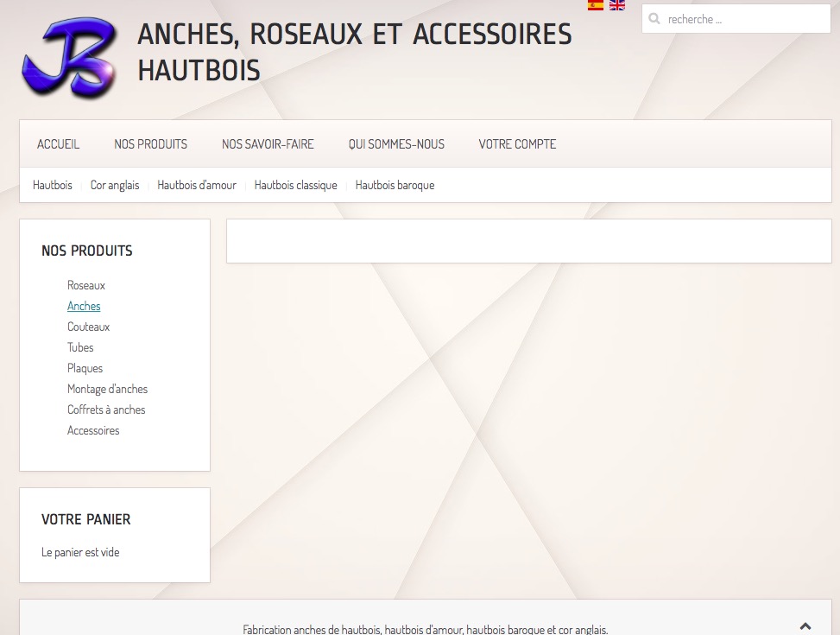840x635 pixels.
Task: Open Roseaux in the product sidebar
Action: click(x=86, y=285)
